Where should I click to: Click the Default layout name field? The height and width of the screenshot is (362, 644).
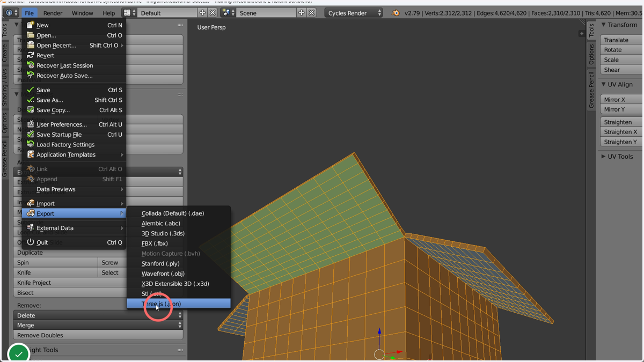(167, 13)
